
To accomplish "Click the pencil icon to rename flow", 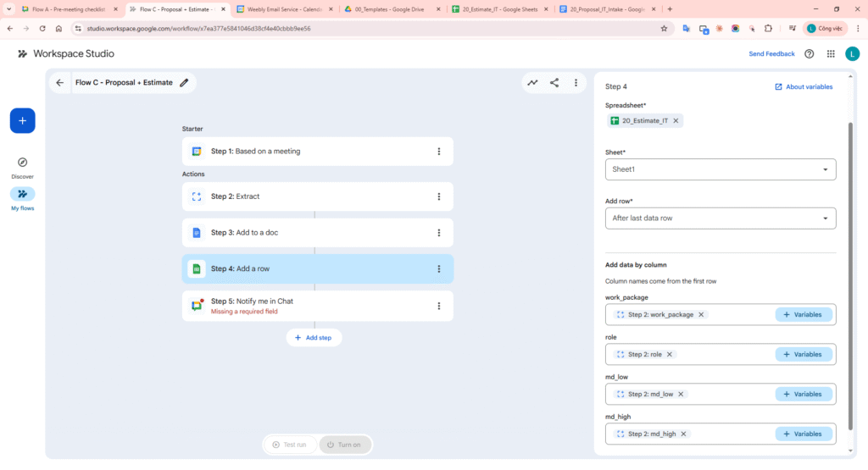I will coord(184,83).
